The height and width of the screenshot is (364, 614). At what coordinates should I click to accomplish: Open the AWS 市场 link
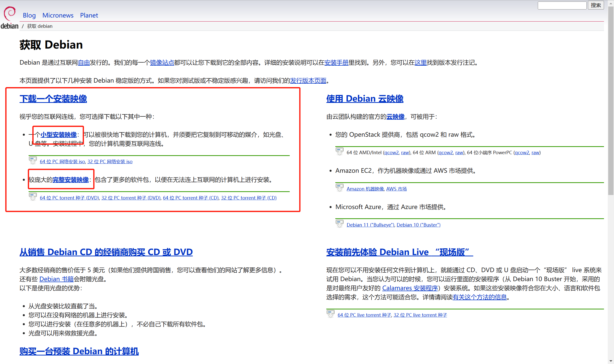[396, 189]
